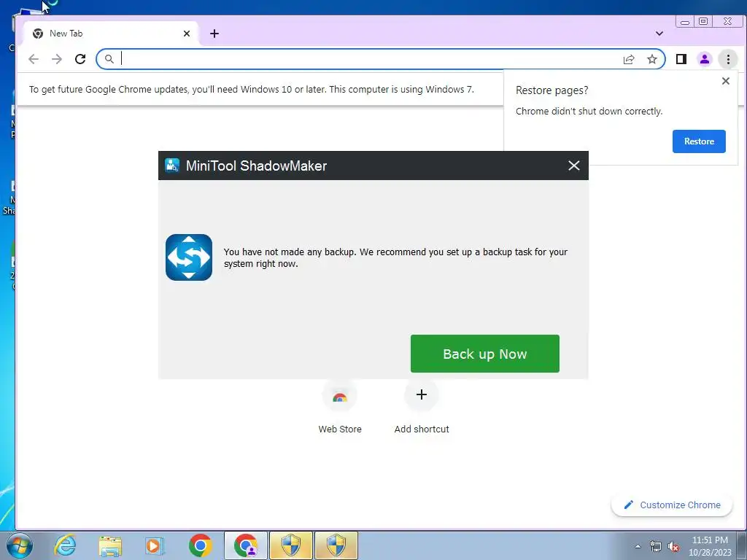Launch Internet Explorer from taskbar
Viewport: 747px width, 560px height.
click(x=65, y=545)
